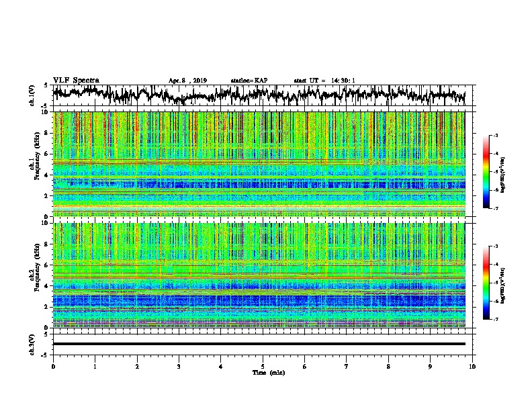Click the log(PSD) label of ch.2 colorbar
The image size is (532, 411).
pos(503,285)
